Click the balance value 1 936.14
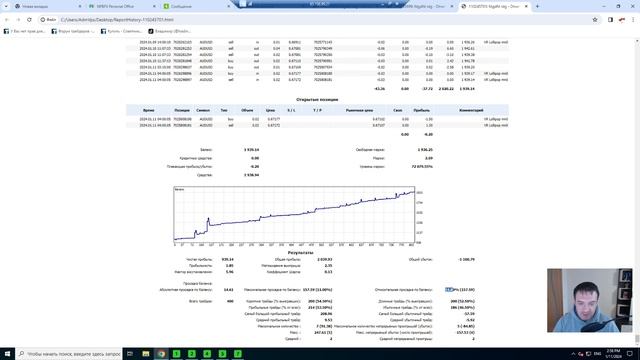 point(251,150)
